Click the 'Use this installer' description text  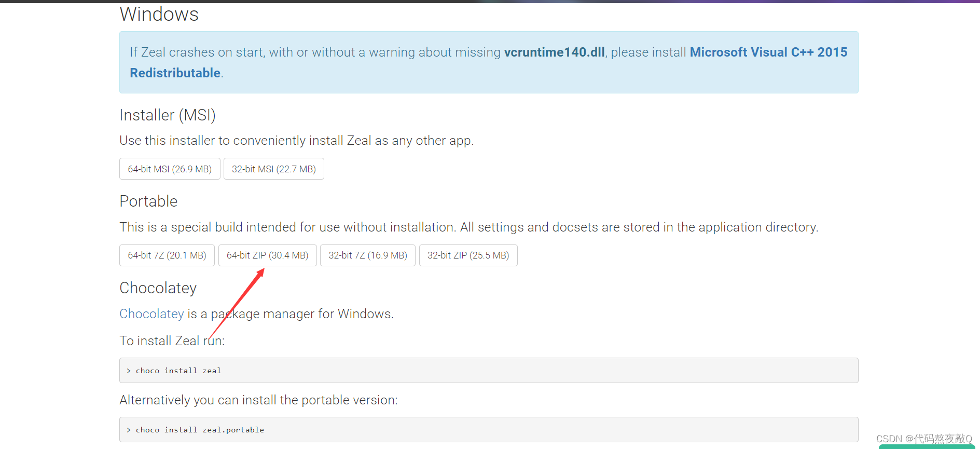296,141
